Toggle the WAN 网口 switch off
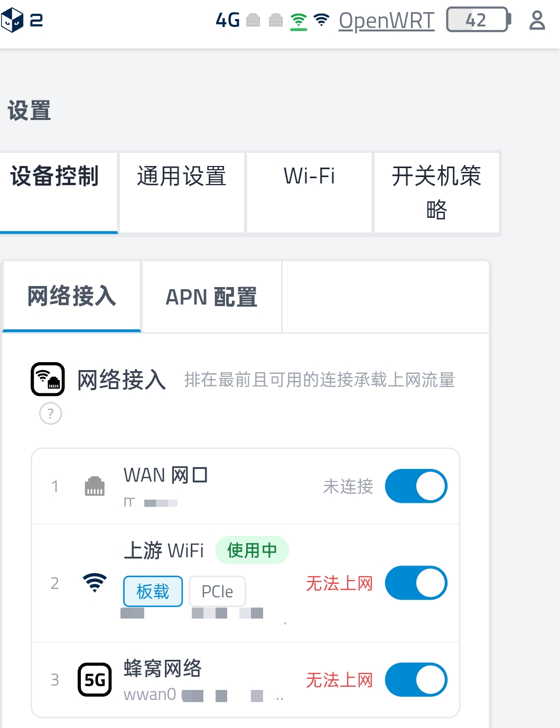This screenshot has height=728, width=560. pos(416,486)
